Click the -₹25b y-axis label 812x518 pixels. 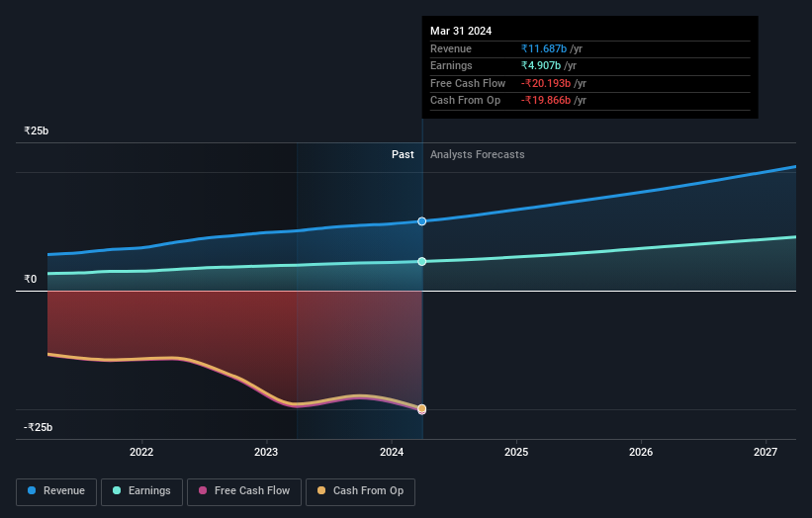tap(38, 427)
